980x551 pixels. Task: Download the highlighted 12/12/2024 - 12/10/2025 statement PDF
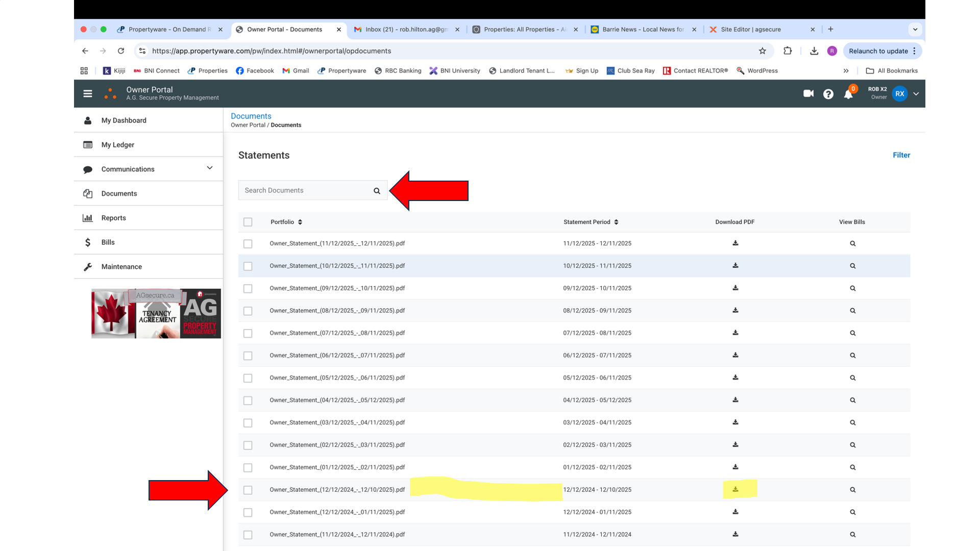click(735, 489)
